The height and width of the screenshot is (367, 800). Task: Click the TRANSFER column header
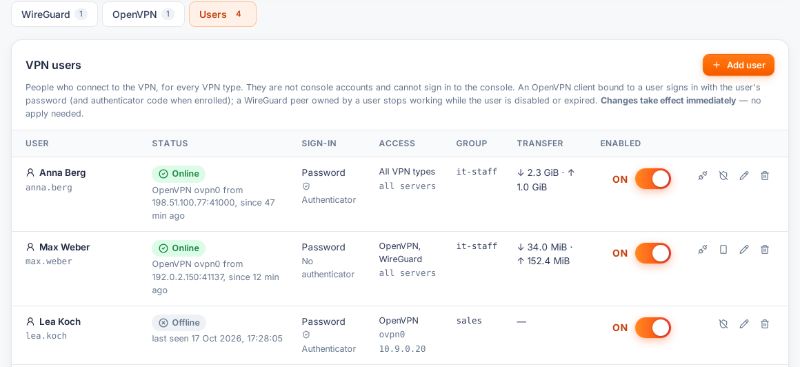(x=540, y=143)
